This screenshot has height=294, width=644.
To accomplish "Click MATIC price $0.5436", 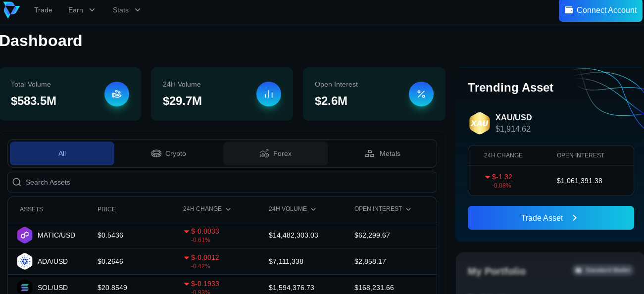I will tap(110, 235).
